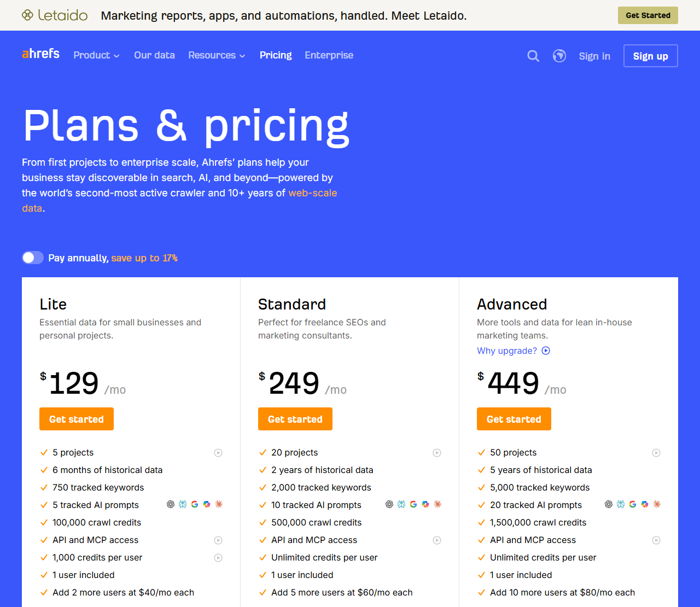The image size is (700, 607).
Task: Click Get started for the Advanced plan
Action: pyautogui.click(x=514, y=419)
